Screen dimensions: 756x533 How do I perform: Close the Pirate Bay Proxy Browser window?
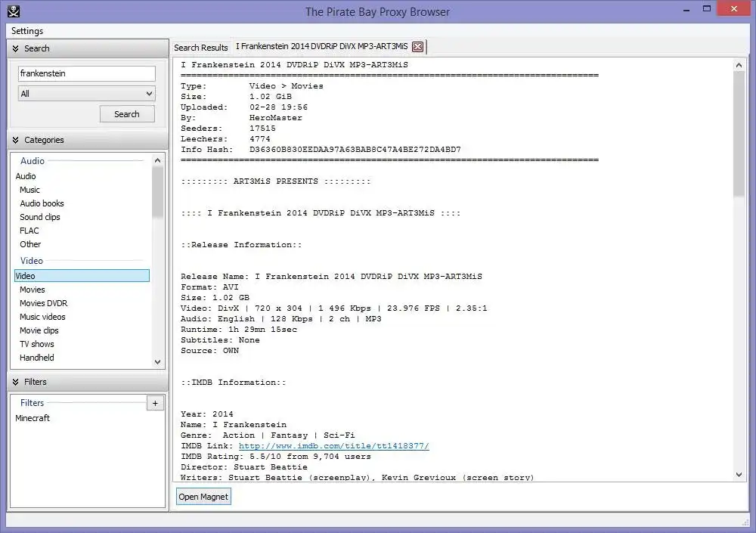[733, 8]
